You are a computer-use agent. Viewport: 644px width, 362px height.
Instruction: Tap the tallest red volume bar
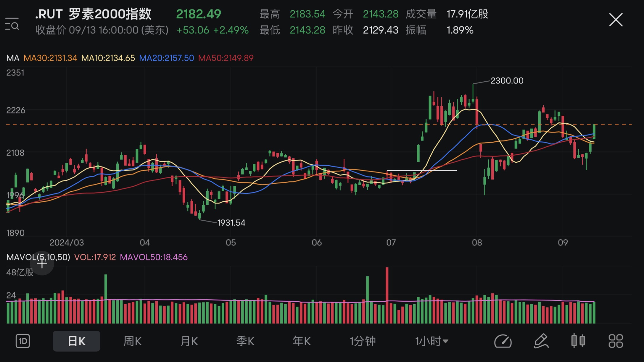[387, 295]
